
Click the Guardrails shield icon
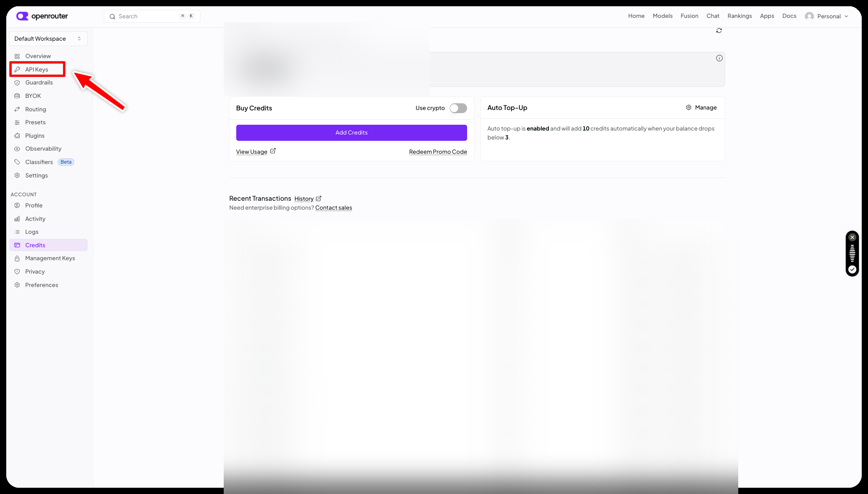(x=17, y=83)
